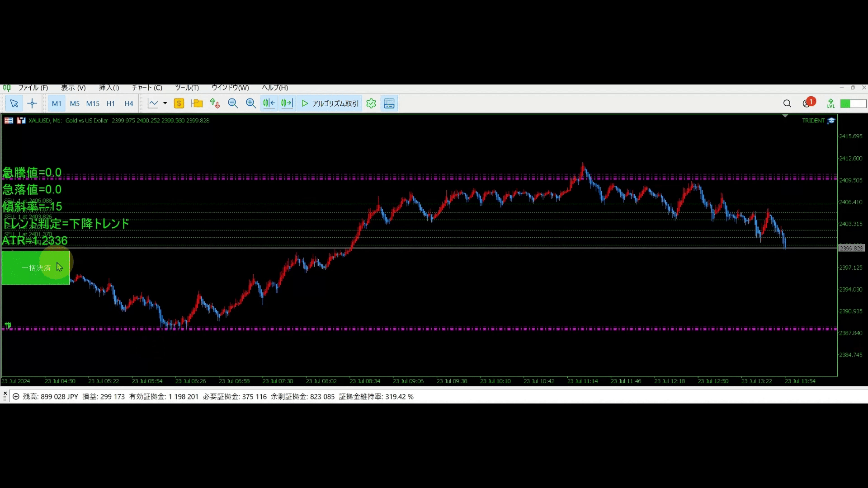Open the チャート (C) menu
This screenshot has width=868, height=488.
pos(147,88)
